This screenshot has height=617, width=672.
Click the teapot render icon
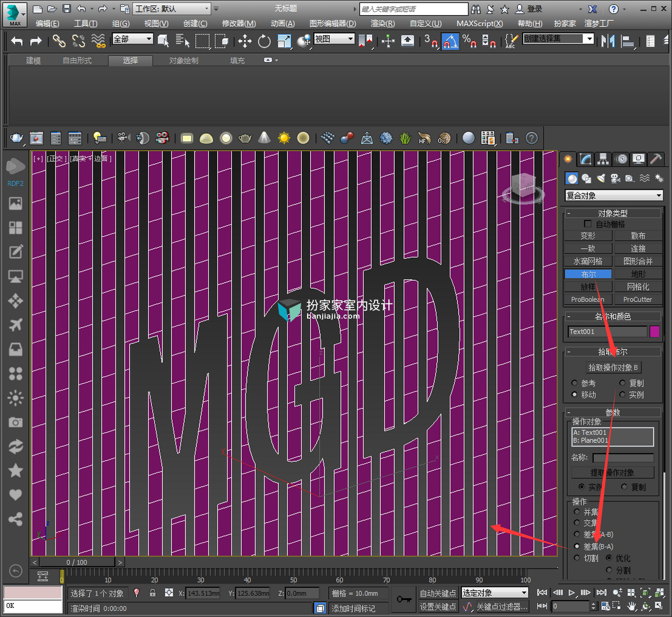pyautogui.click(x=16, y=138)
